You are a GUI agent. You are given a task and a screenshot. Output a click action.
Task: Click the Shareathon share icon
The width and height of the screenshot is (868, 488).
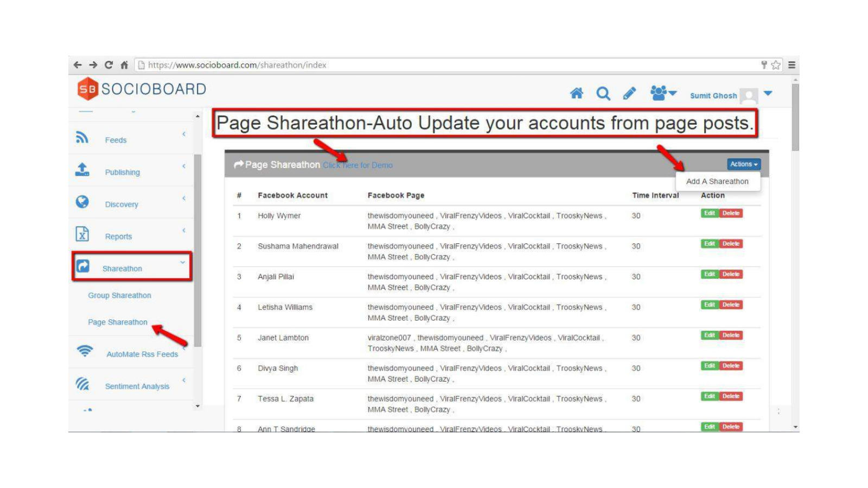pyautogui.click(x=82, y=266)
